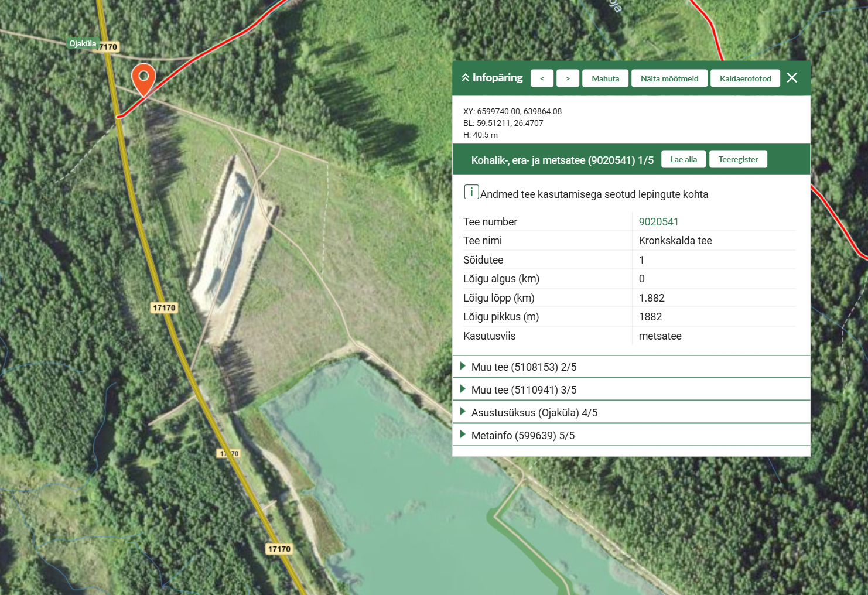
Task: Open the Teeregister link button
Action: (738, 159)
